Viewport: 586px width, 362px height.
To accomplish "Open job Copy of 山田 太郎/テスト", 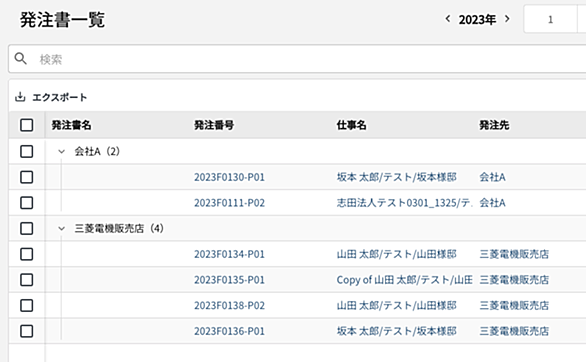I will click(x=404, y=280).
